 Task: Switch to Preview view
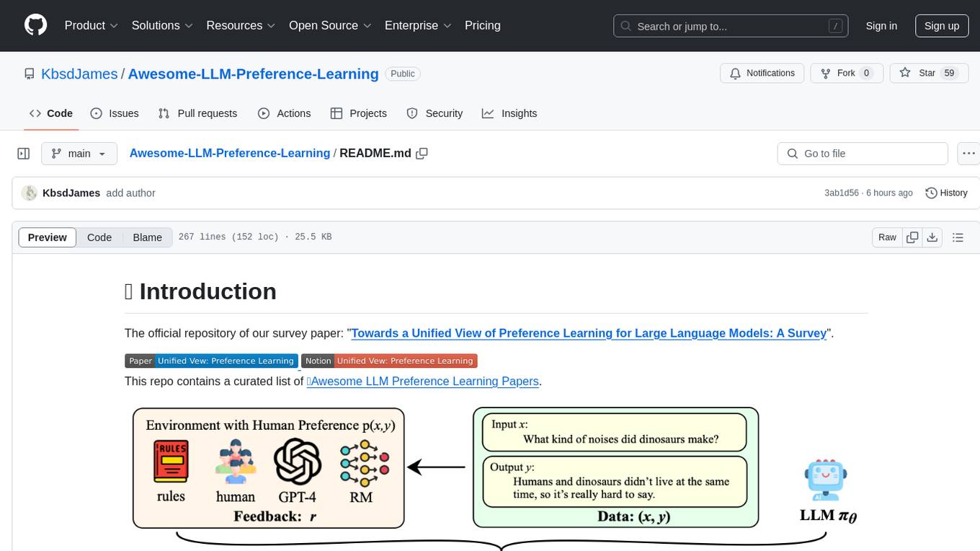[x=48, y=237]
